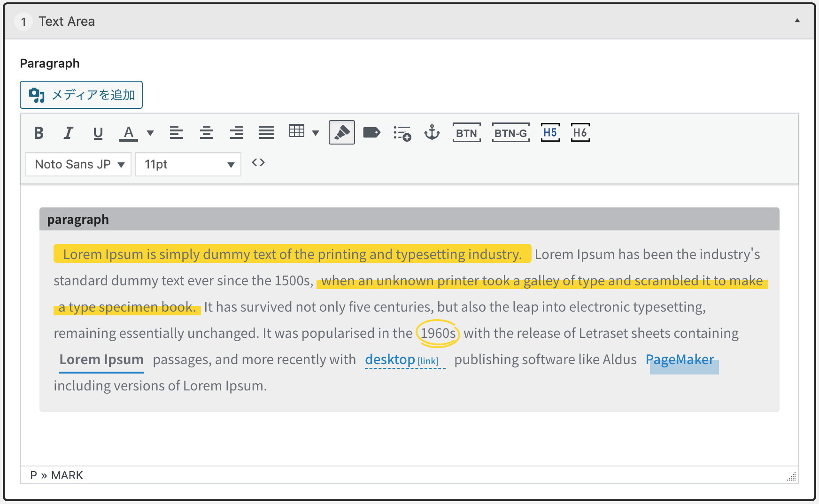Image resolution: width=819 pixels, height=504 pixels.
Task: Align text to the right
Action: click(237, 133)
